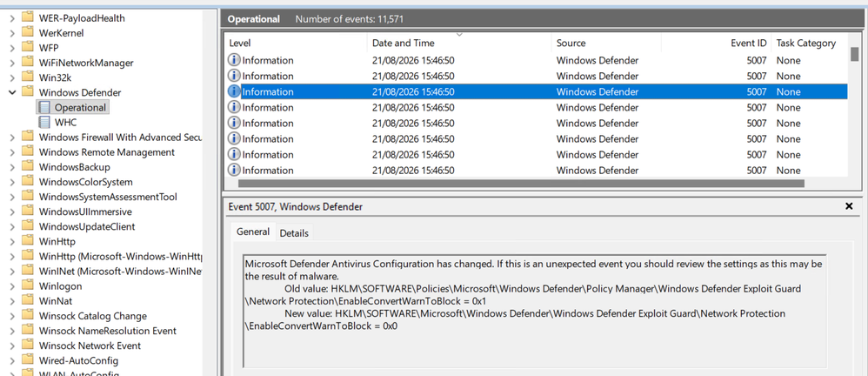
Task: Expand the WiFiNetworkManager chevron
Action: 12,64
